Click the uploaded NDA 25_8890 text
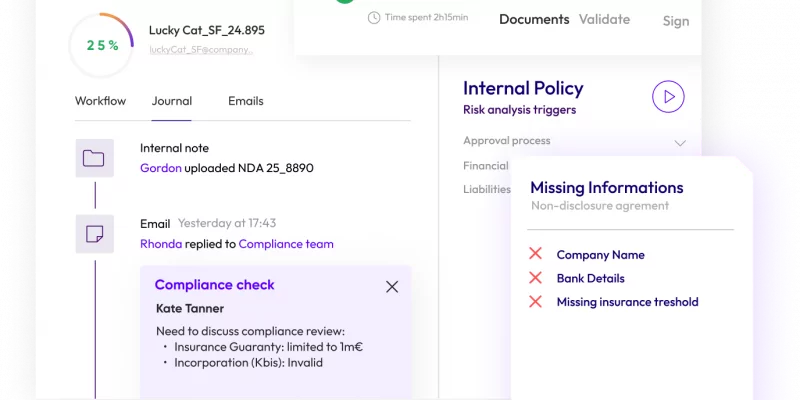Screen dimensions: 800x400 249,168
